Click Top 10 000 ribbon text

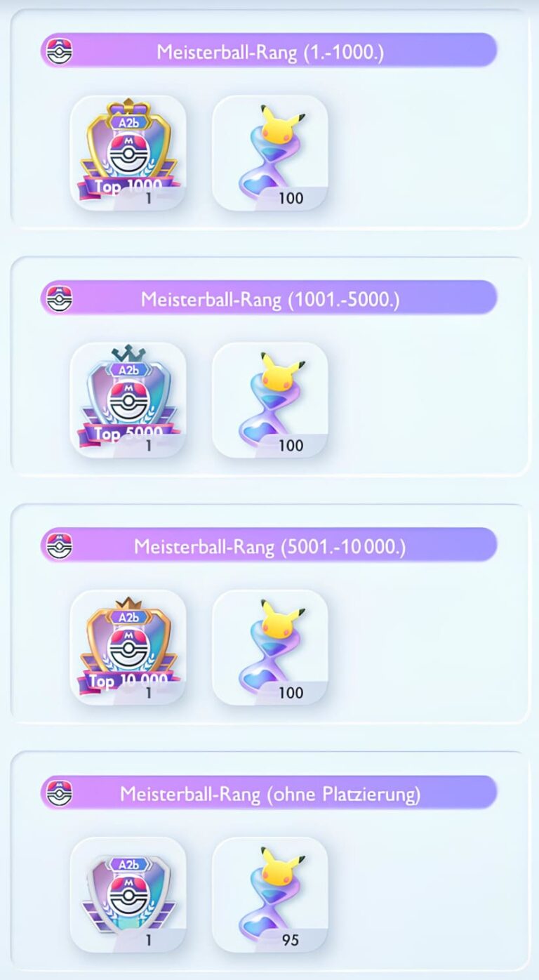point(128,680)
